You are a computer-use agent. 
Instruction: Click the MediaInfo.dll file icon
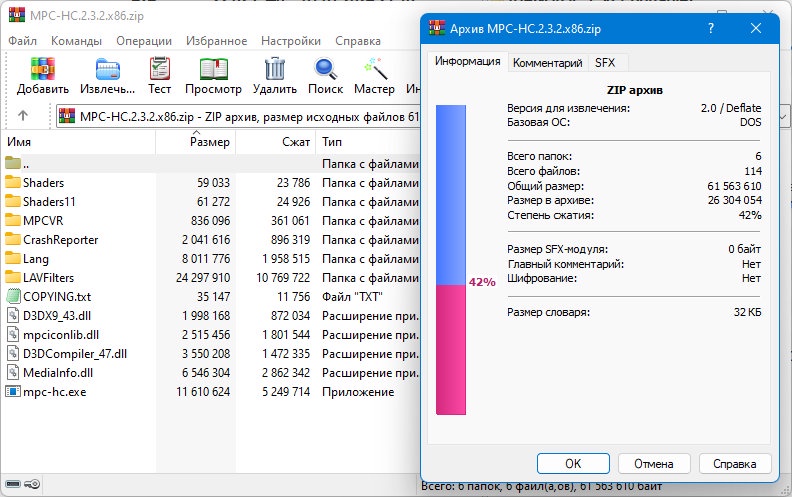(13, 372)
